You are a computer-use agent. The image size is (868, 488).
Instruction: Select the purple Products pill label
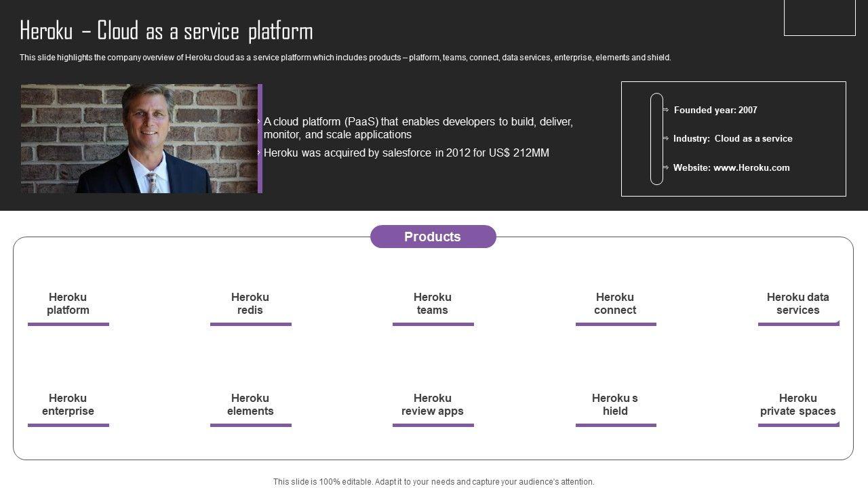pos(433,237)
